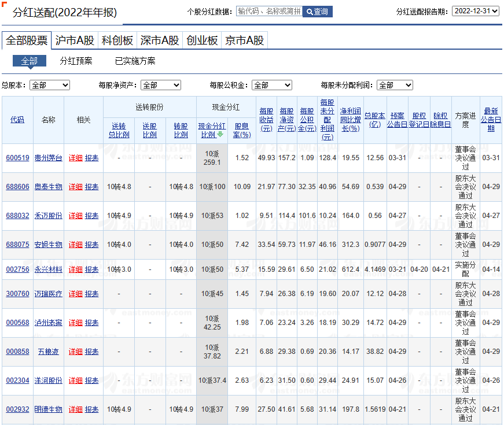Select the 分红预案 sub-tab
The height and width of the screenshot is (425, 504).
click(x=76, y=61)
